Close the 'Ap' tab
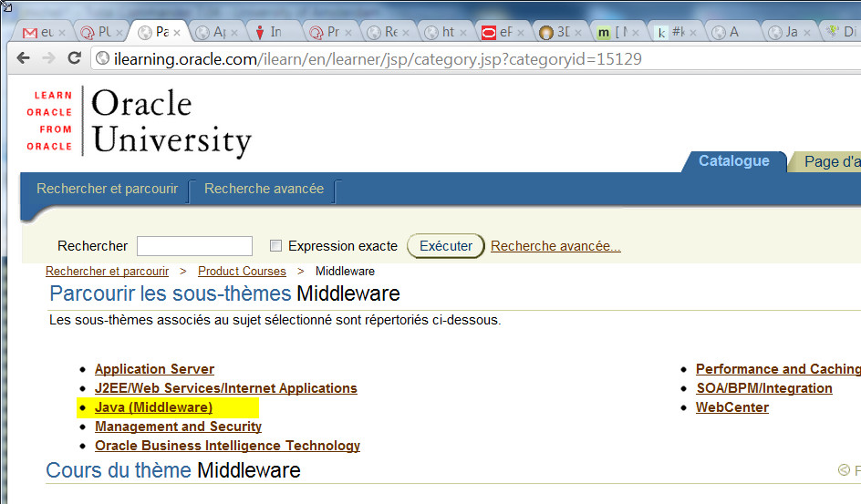 coord(234,33)
